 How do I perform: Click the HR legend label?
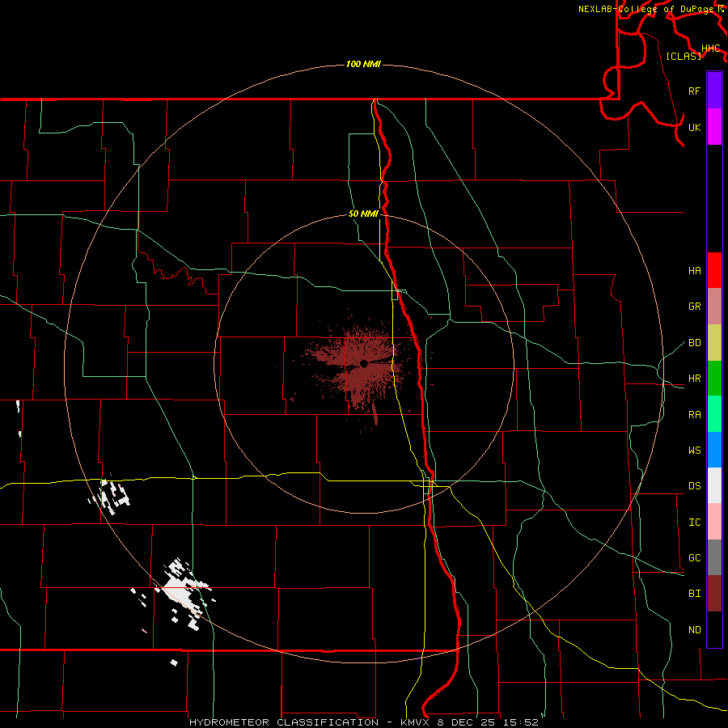pos(694,378)
